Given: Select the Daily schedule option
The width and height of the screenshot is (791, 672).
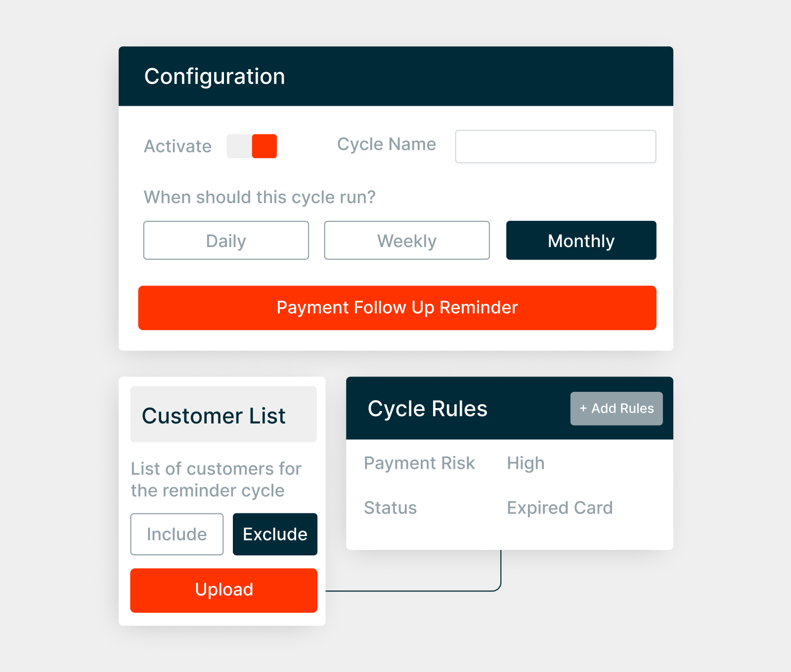Looking at the screenshot, I should (226, 241).
